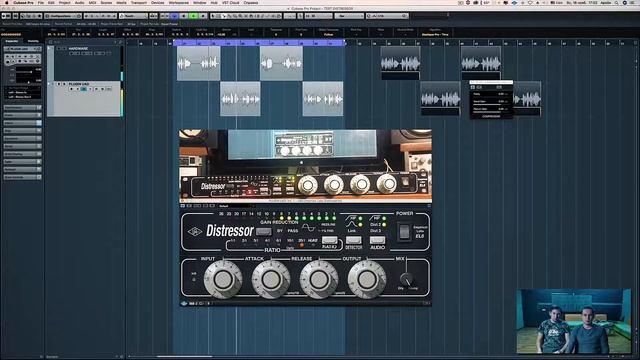Open the quantize preset dropdown
Viewport: 640px width, 360px height.
click(387, 16)
